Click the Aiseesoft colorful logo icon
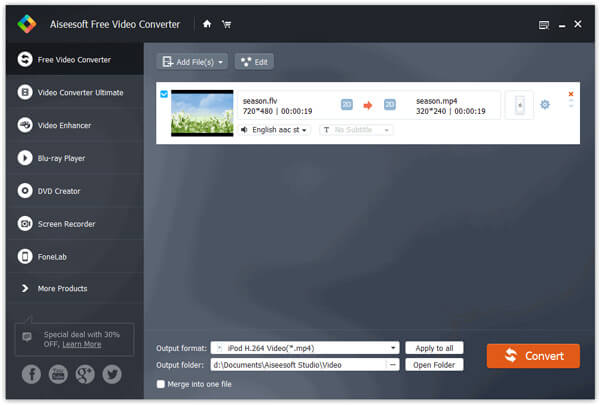600x405 pixels. point(27,24)
